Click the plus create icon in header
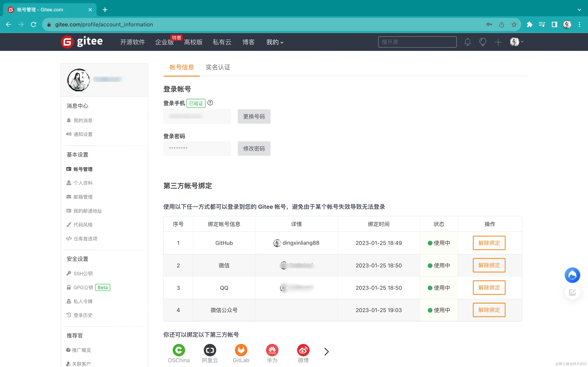 (x=498, y=42)
